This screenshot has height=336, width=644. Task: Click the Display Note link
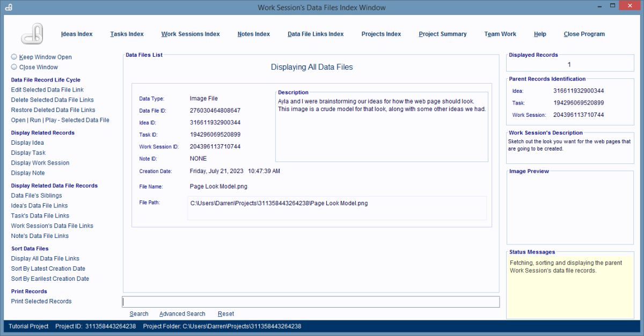[28, 173]
